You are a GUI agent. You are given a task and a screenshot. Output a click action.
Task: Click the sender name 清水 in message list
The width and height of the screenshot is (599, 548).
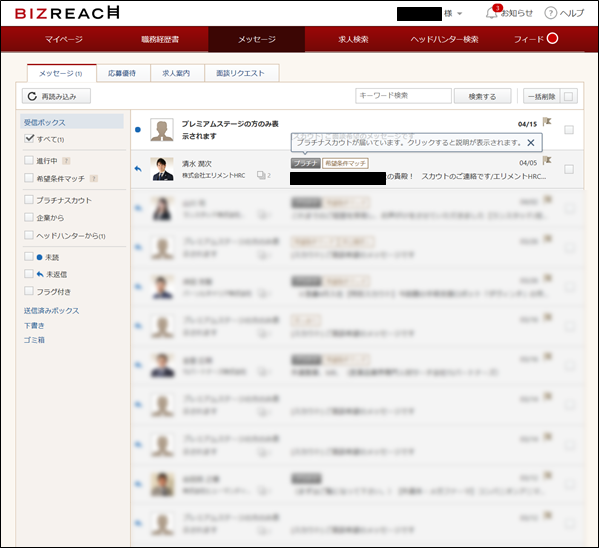pos(196,164)
